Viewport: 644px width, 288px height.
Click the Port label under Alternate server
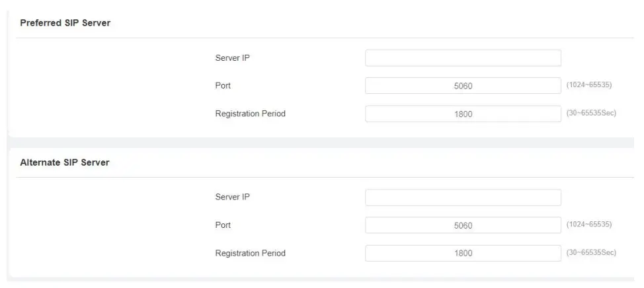[223, 225]
